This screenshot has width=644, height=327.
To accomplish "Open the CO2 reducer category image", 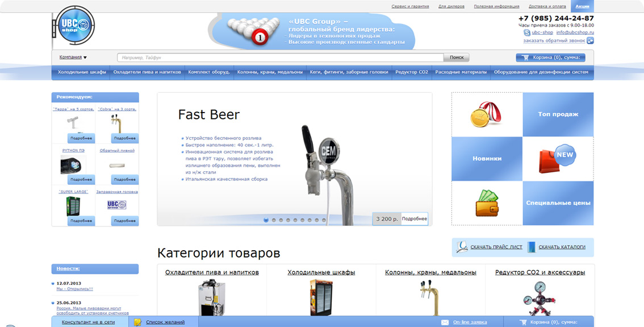I will coord(540,298).
